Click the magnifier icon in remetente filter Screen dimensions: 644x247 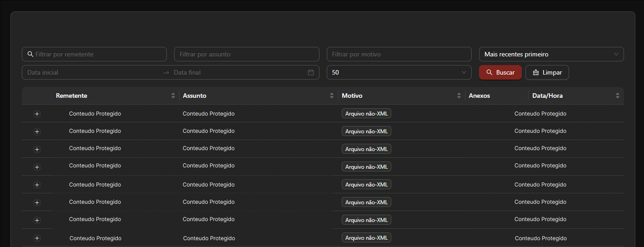pyautogui.click(x=30, y=54)
